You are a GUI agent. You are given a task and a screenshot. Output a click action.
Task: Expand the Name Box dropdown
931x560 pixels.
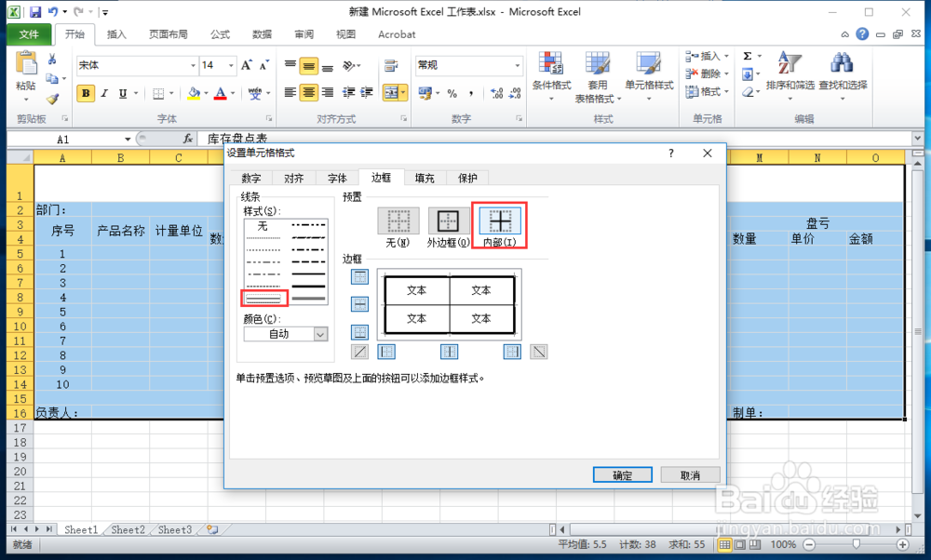point(127,140)
